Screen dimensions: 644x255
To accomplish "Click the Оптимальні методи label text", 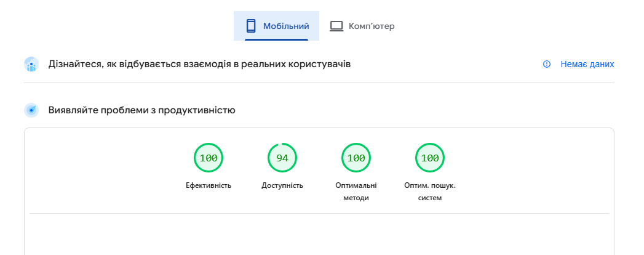I will pos(356,192).
